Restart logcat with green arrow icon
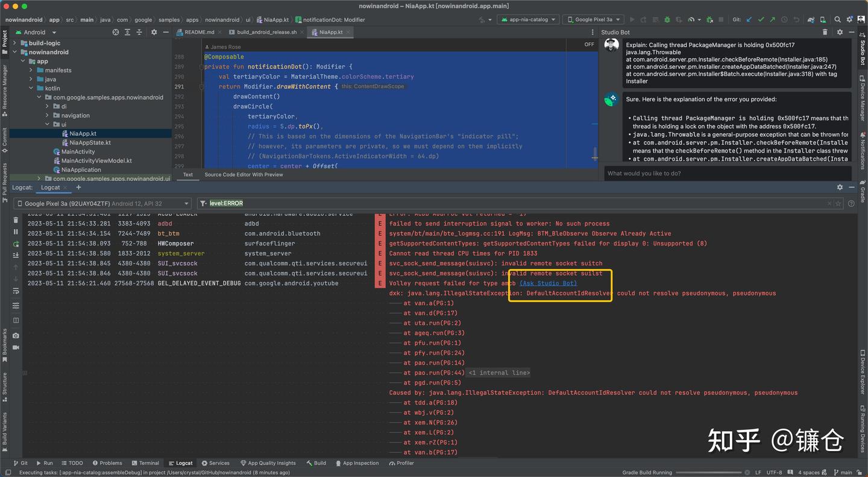This screenshot has width=868, height=477. point(16,244)
